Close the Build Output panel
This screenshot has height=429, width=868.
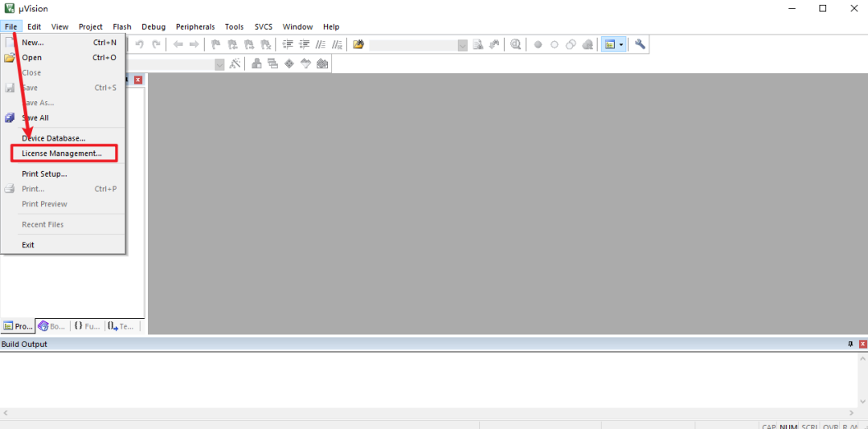[862, 345]
